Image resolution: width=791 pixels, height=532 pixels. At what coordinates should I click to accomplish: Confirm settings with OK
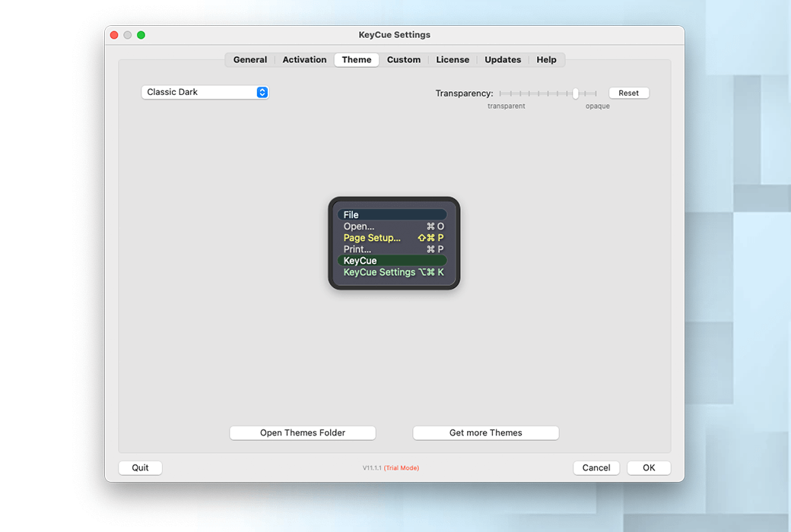648,467
